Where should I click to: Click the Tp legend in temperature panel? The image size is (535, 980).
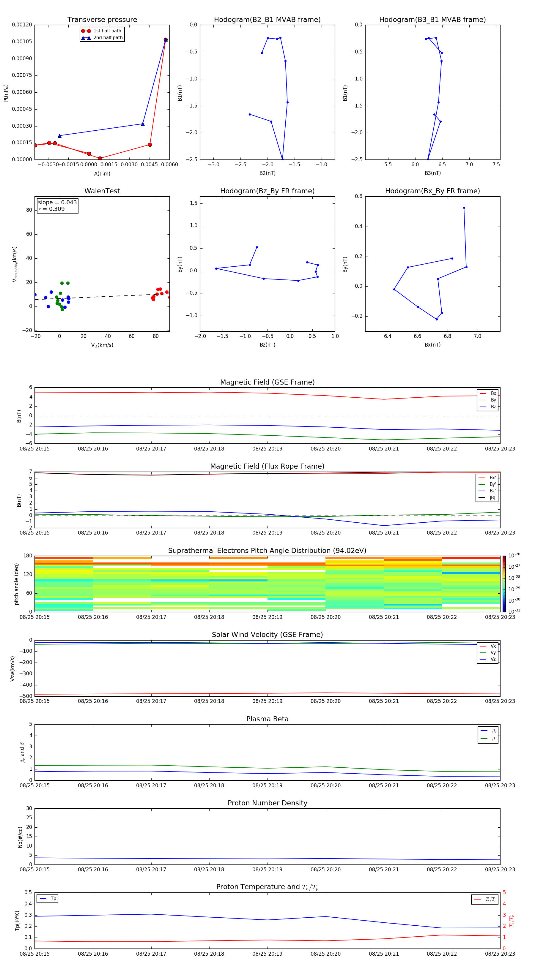(x=48, y=899)
